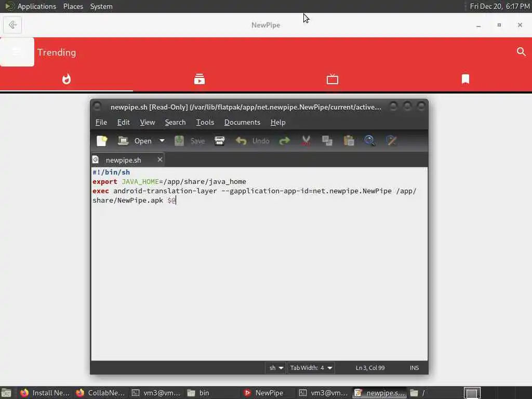Create a new document in the editor
This screenshot has width=532, height=399.
pyautogui.click(x=102, y=141)
